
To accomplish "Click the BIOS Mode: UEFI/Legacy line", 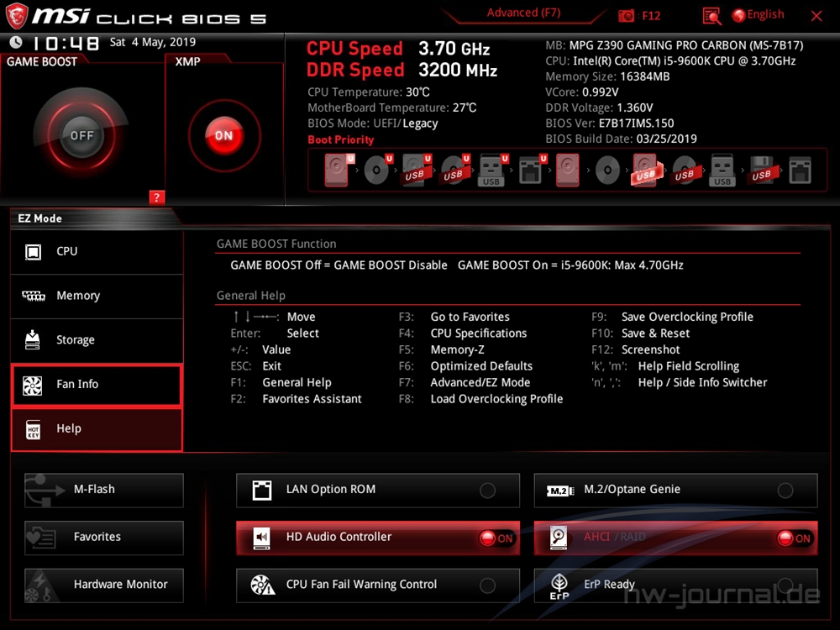I will (x=373, y=123).
